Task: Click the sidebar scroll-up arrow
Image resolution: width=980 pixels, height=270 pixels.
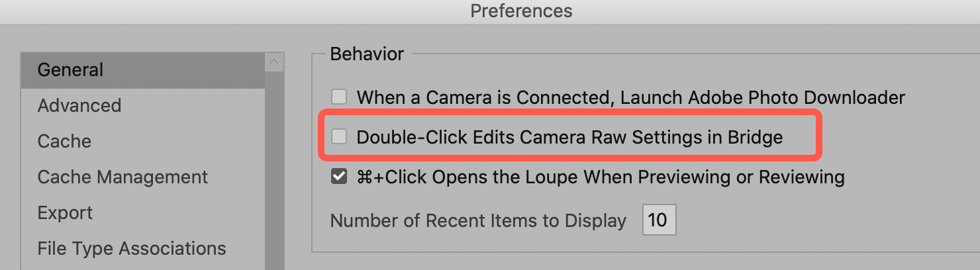Action: (x=274, y=63)
